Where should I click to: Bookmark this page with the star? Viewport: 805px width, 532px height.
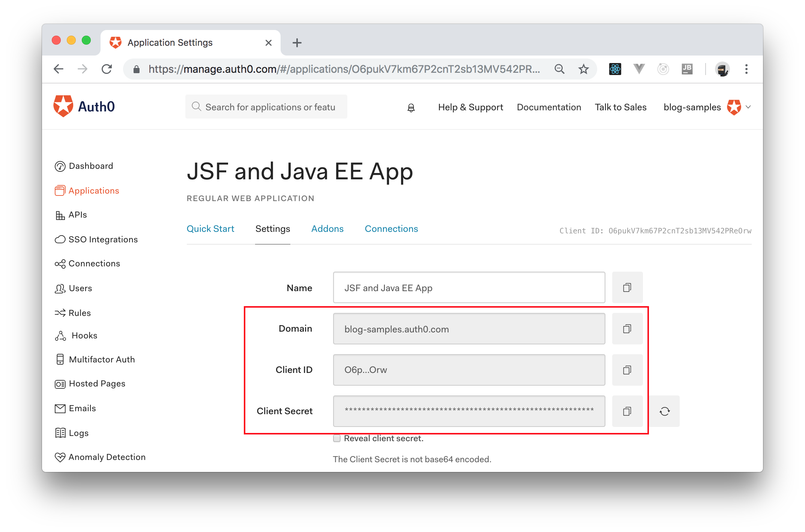583,69
